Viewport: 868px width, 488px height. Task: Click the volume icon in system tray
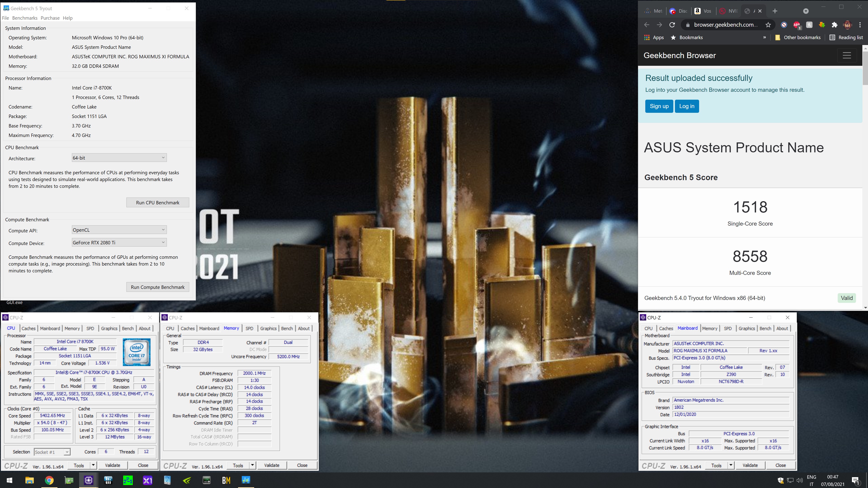coord(799,480)
